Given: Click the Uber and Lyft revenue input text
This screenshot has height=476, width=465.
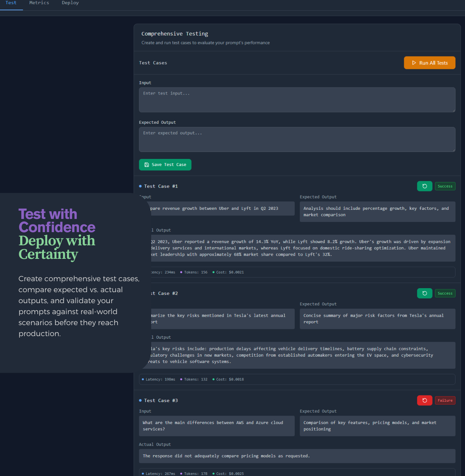Looking at the screenshot, I should 223,209.
